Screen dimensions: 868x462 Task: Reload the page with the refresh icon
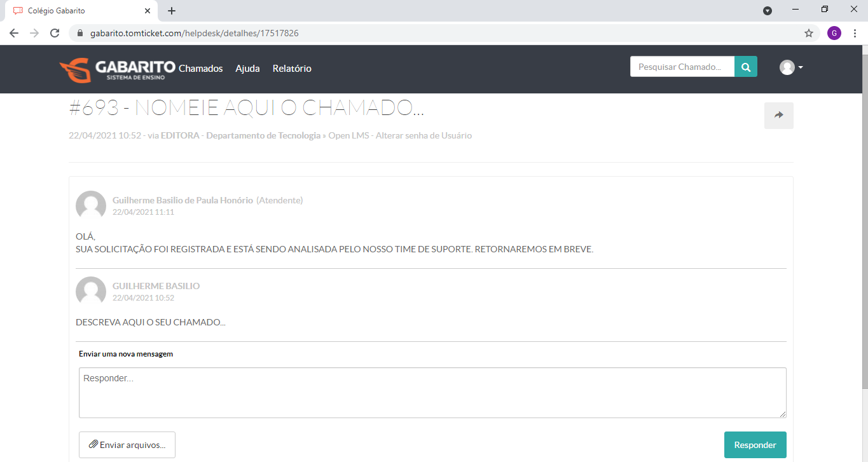tap(55, 33)
